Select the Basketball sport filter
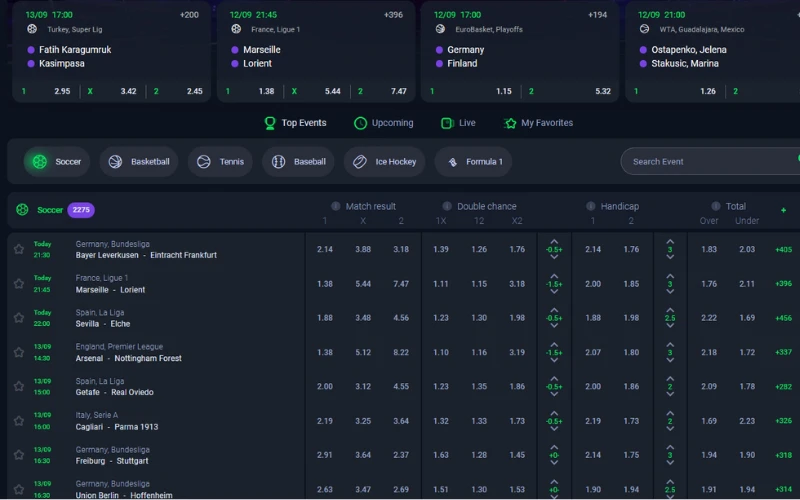 [x=139, y=162]
